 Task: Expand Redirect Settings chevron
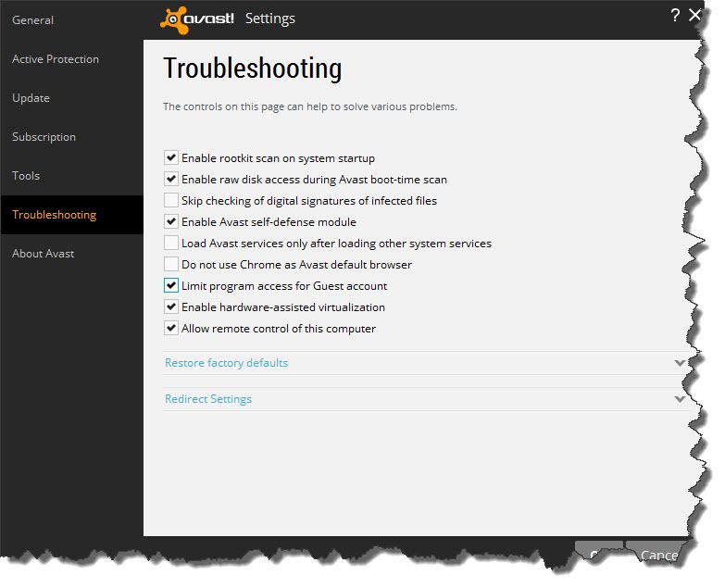click(680, 399)
